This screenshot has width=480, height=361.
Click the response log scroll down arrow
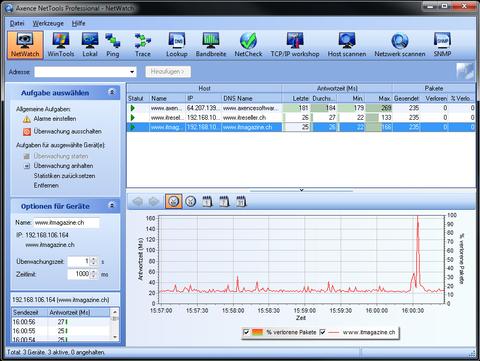coord(115,338)
